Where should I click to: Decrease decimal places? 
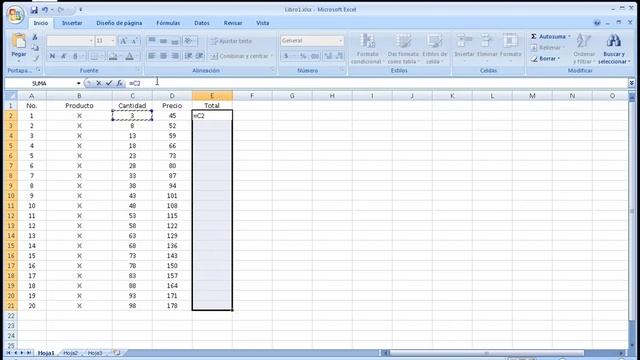340,56
